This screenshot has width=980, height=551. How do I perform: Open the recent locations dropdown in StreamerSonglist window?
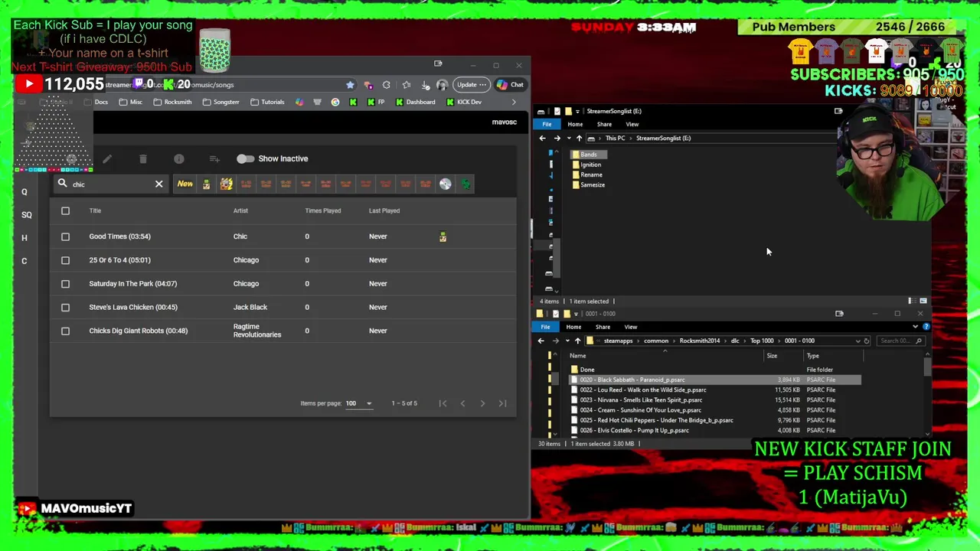point(568,139)
